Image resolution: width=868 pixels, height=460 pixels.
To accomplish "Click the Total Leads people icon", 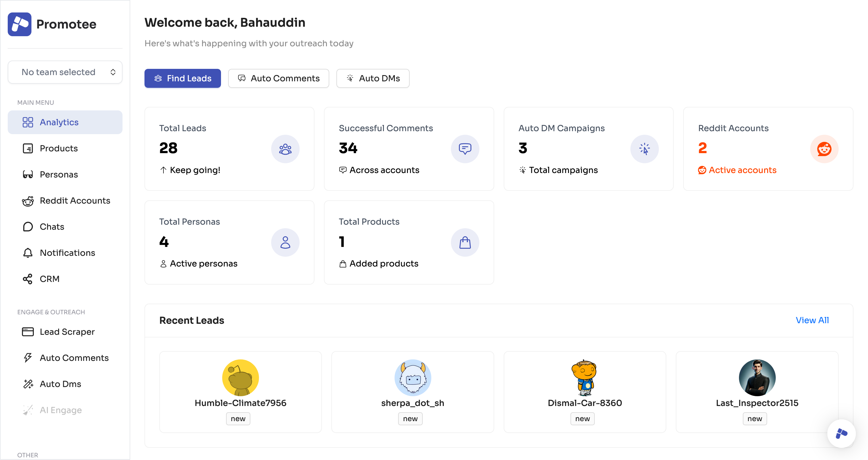I will (285, 149).
